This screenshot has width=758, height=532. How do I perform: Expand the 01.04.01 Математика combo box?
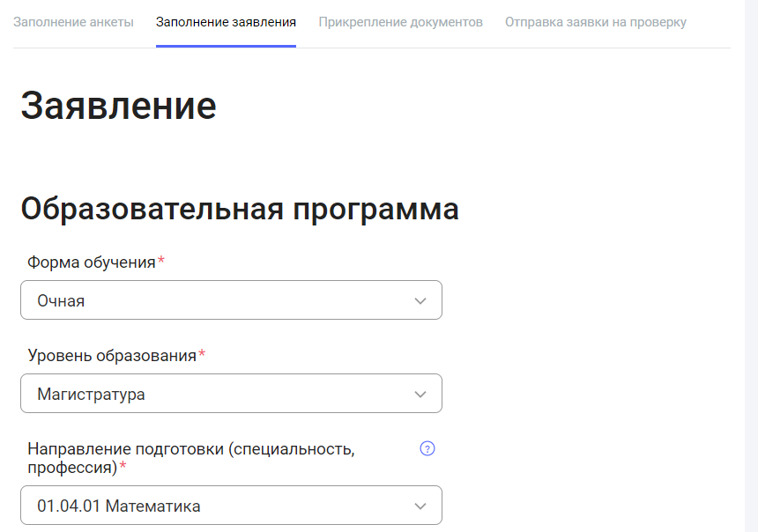(x=231, y=506)
